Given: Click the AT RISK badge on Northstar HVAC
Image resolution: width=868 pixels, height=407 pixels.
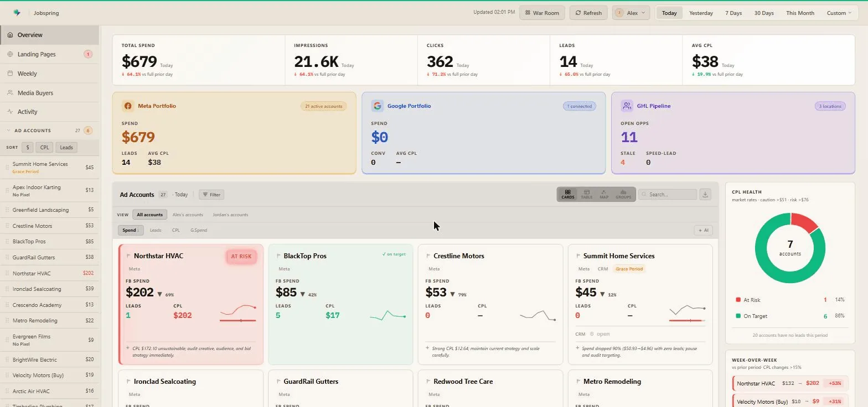Looking at the screenshot, I should tap(241, 257).
